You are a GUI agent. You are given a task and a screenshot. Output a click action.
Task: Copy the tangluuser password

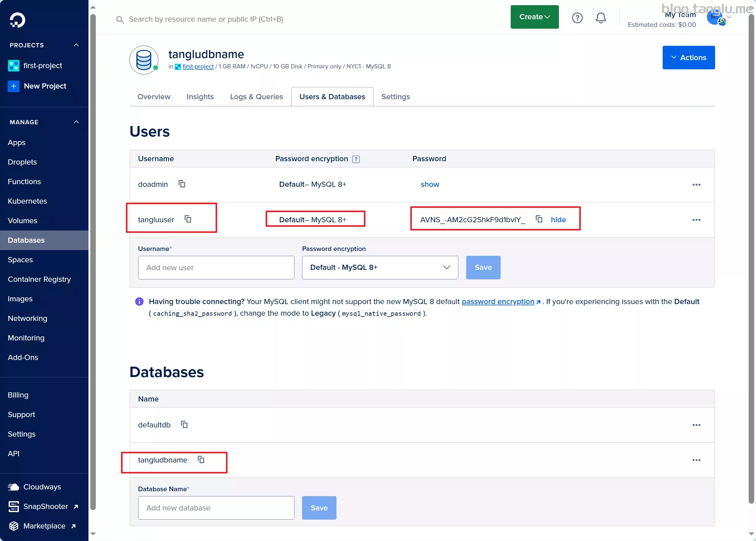click(539, 219)
